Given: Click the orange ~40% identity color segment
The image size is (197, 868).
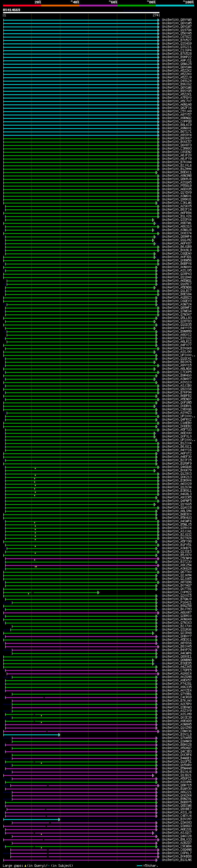Looking at the screenshot, I should 60,6.
